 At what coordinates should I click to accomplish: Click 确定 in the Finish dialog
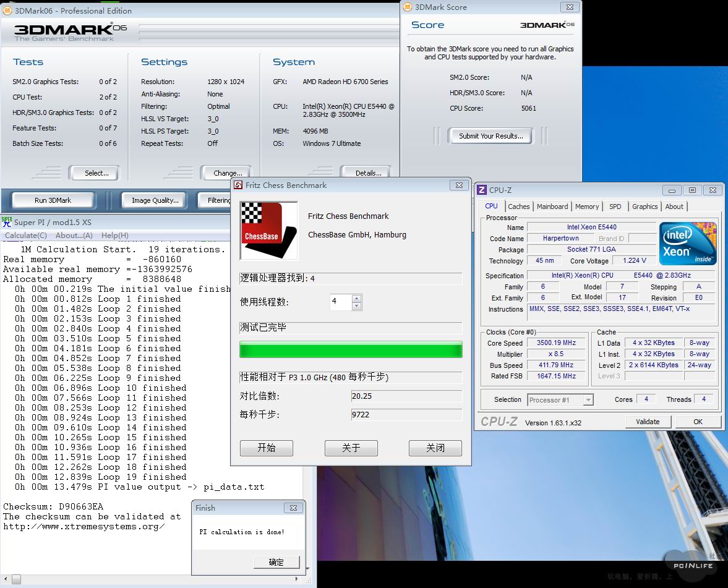[276, 562]
